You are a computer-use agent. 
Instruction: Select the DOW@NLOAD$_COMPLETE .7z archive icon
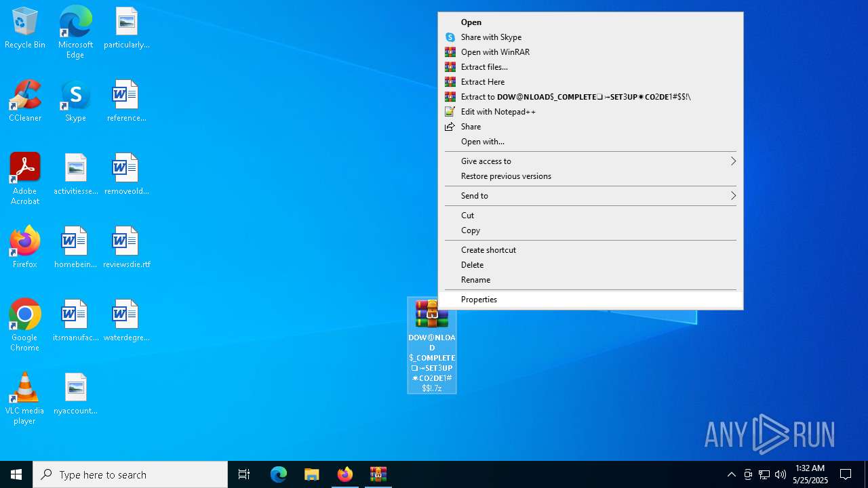click(x=432, y=346)
